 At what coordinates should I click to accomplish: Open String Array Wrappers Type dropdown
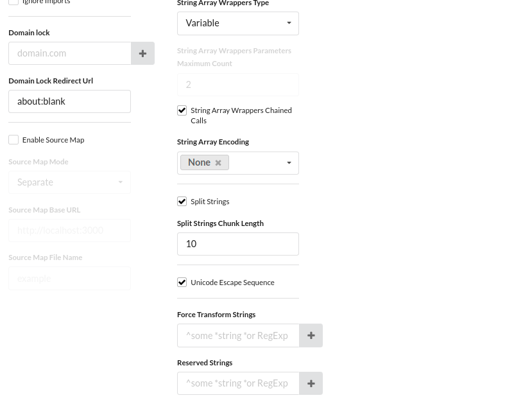(x=237, y=23)
